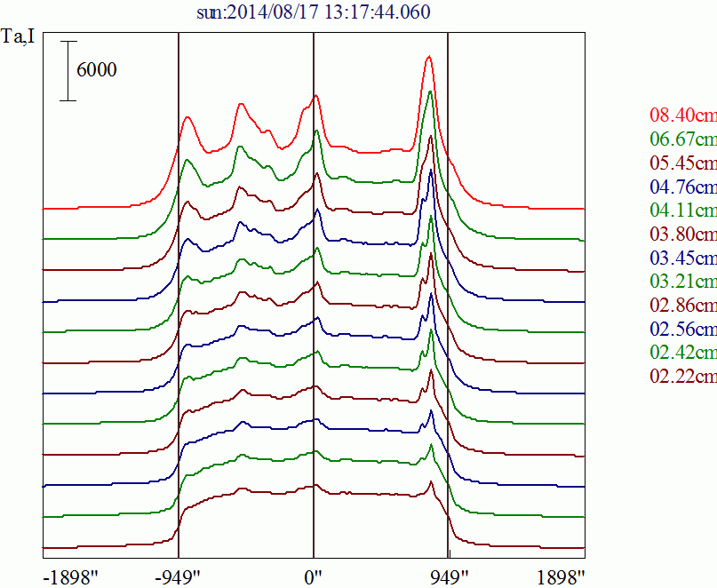Click the 0" center axis label
The height and width of the screenshot is (588, 717).
tap(314, 576)
